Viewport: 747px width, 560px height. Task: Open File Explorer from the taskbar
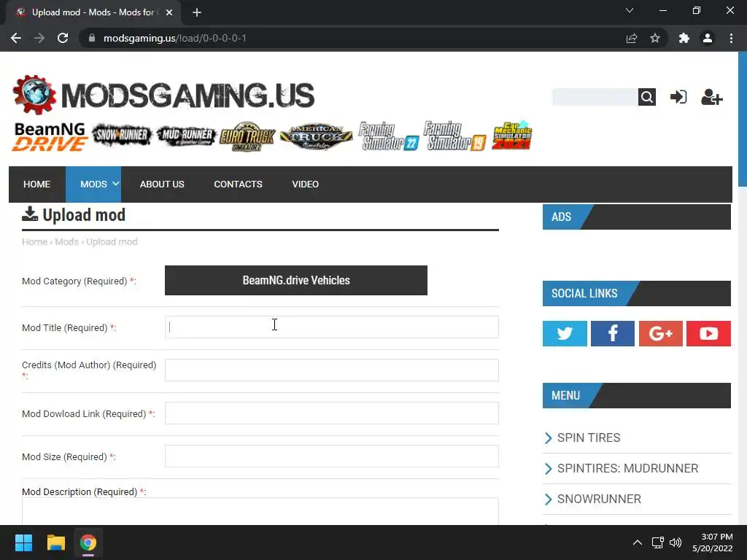55,542
